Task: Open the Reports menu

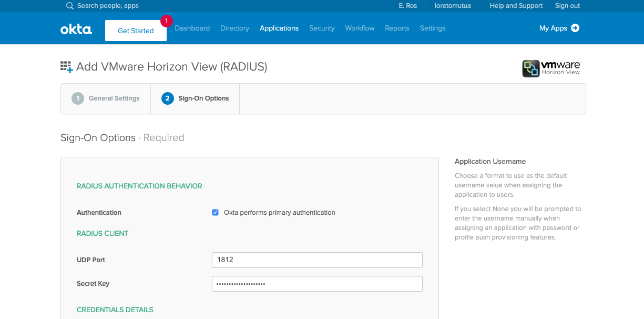Action: coord(397,28)
